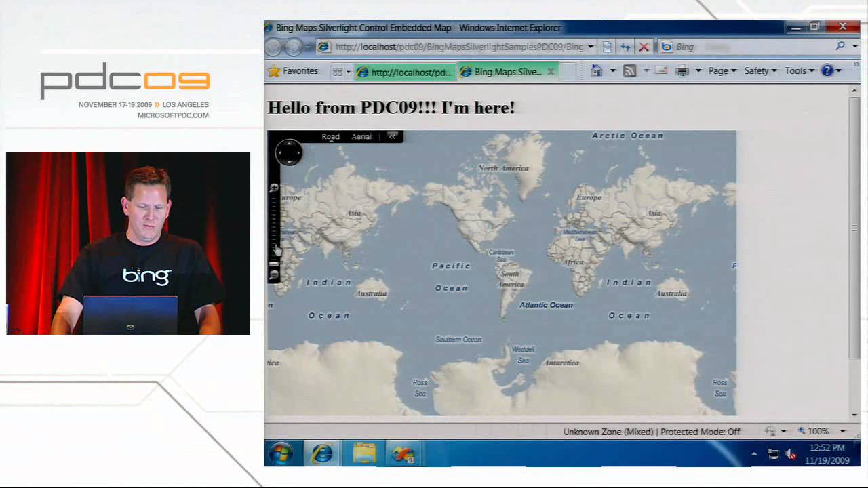Open a new blank tab
Image resolution: width=868 pixels, height=488 pixels.
[568, 72]
